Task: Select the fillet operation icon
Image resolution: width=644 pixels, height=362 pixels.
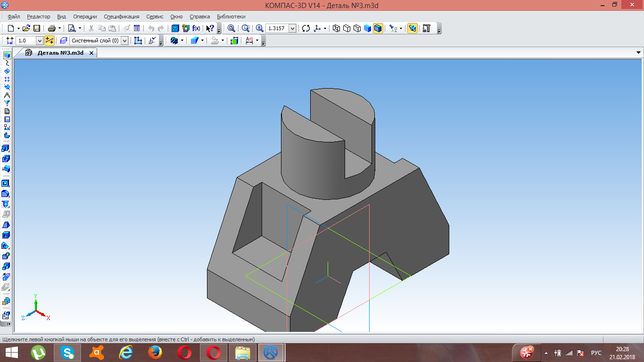Action: (6, 194)
